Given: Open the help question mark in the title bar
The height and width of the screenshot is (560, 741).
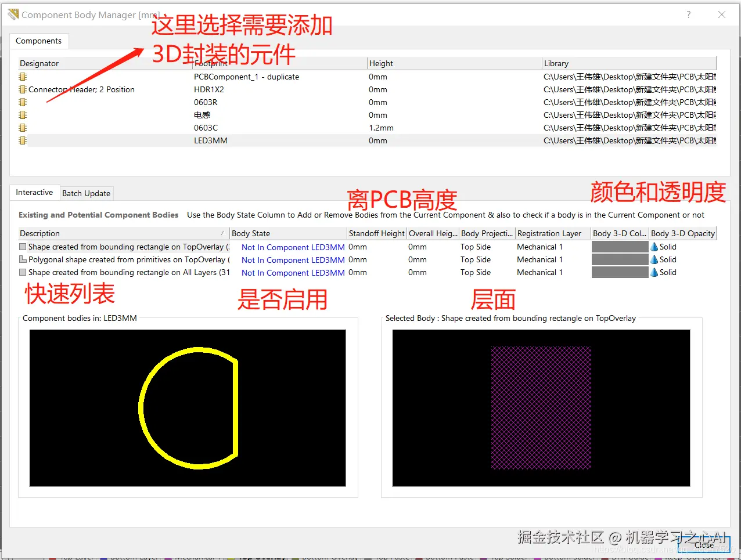Looking at the screenshot, I should (689, 15).
